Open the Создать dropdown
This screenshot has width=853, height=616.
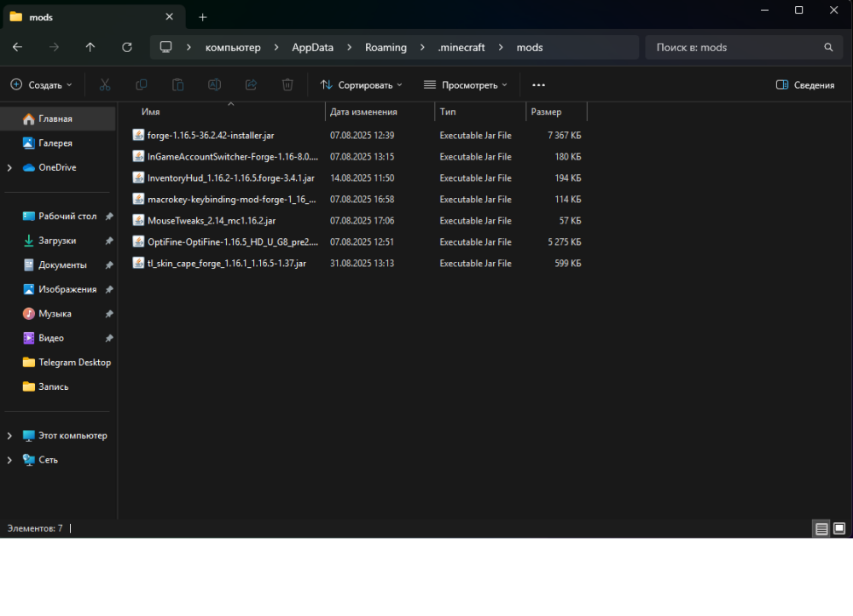click(41, 84)
